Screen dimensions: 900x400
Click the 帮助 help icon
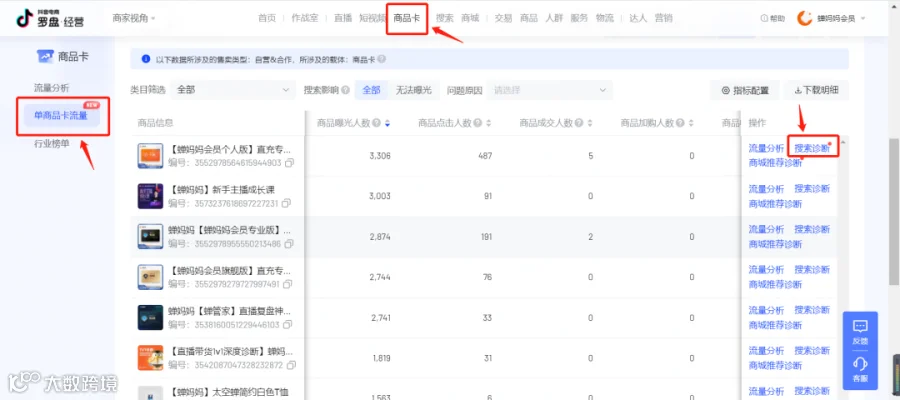click(764, 18)
